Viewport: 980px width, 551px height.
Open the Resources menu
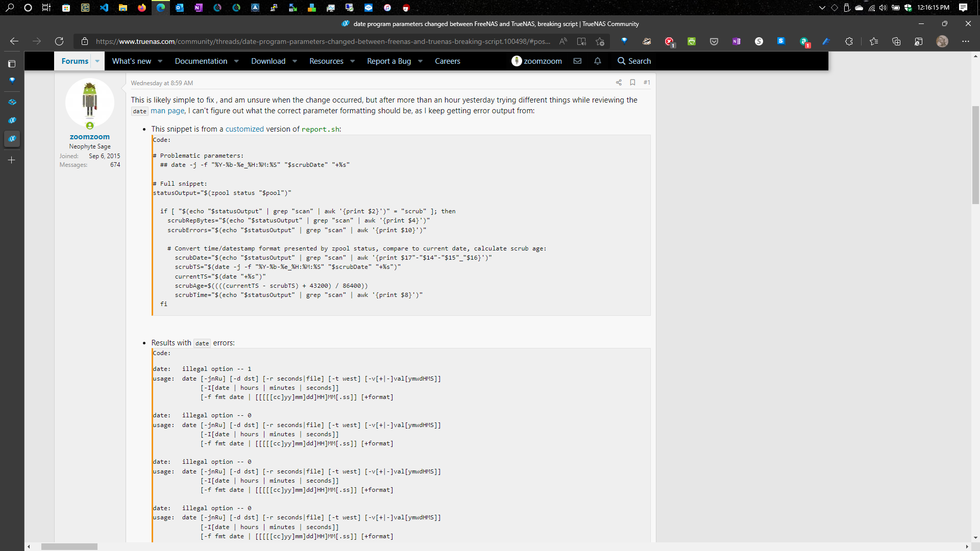click(x=326, y=61)
